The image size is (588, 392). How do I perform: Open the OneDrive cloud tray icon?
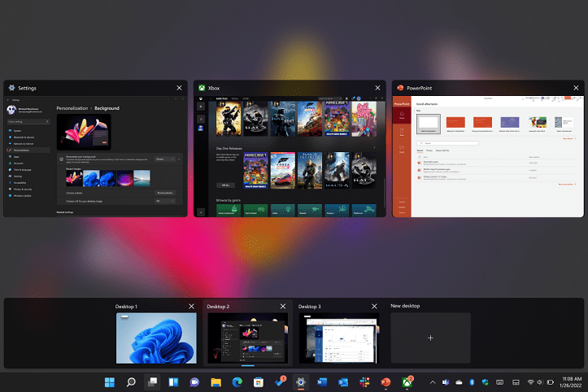[459, 382]
